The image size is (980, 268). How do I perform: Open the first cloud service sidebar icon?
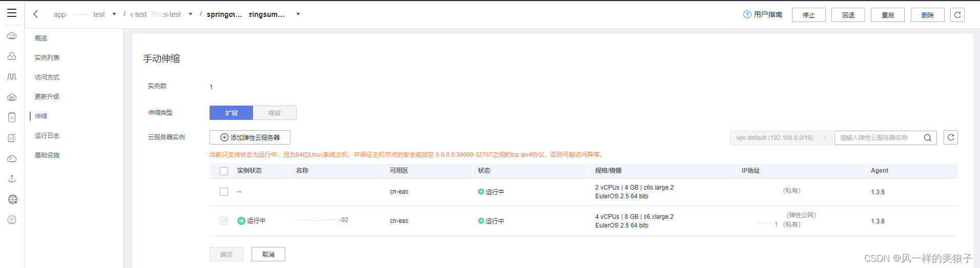[12, 36]
